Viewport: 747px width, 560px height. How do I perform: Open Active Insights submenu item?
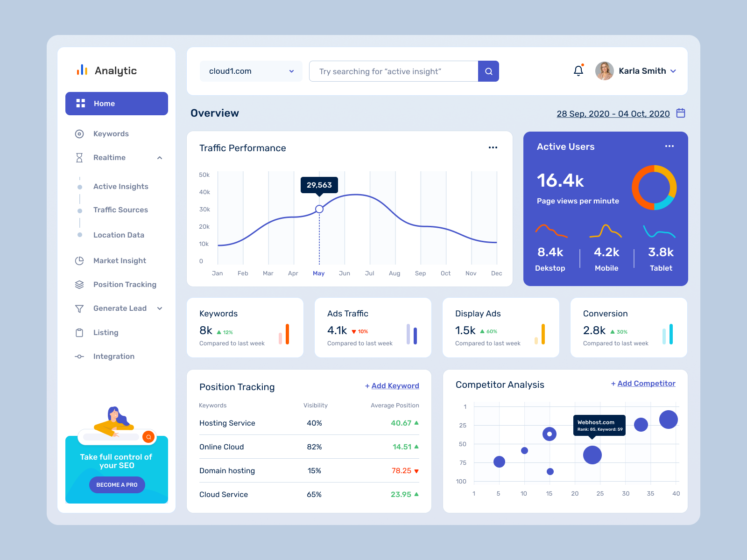121,187
